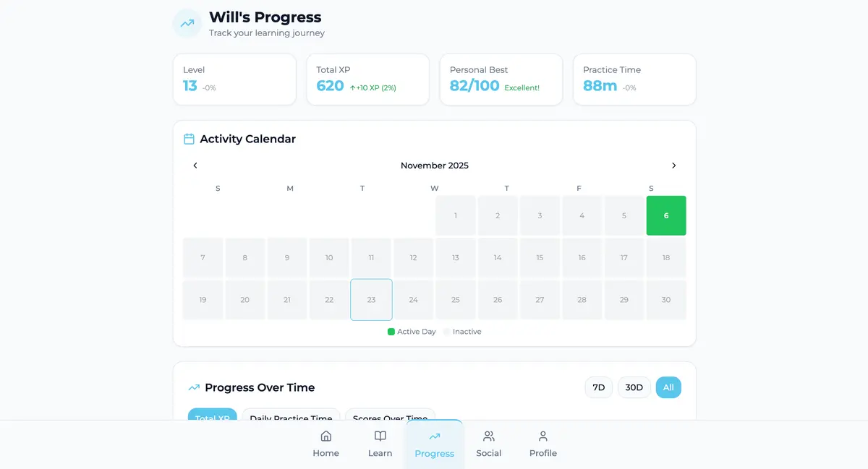
Task: Go to the Profile person icon
Action: tap(543, 436)
